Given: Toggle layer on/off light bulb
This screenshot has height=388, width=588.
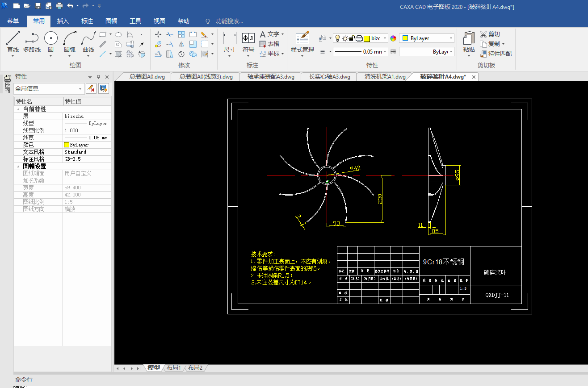Looking at the screenshot, I should [x=338, y=38].
